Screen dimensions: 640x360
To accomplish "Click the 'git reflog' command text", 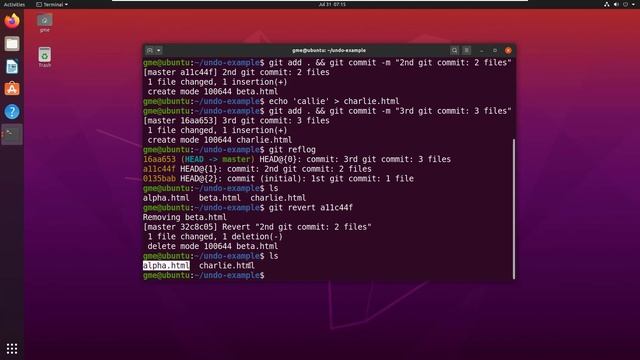I will 292,150.
